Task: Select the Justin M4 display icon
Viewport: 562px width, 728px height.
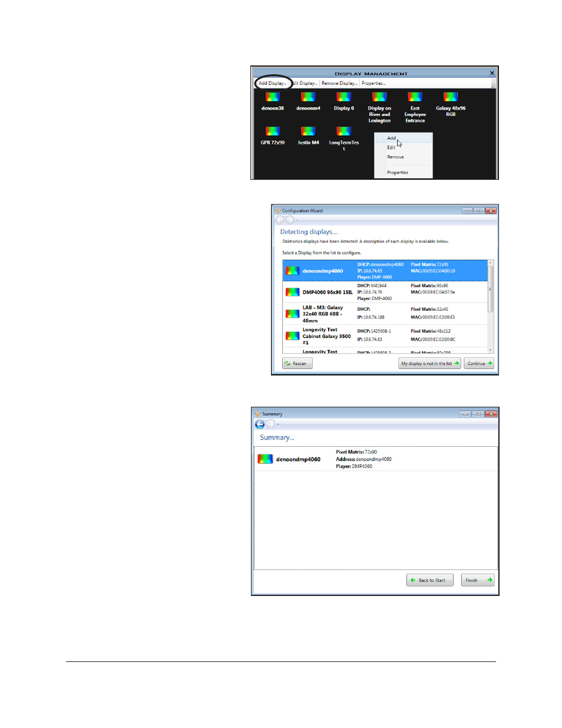Action: coord(308,136)
